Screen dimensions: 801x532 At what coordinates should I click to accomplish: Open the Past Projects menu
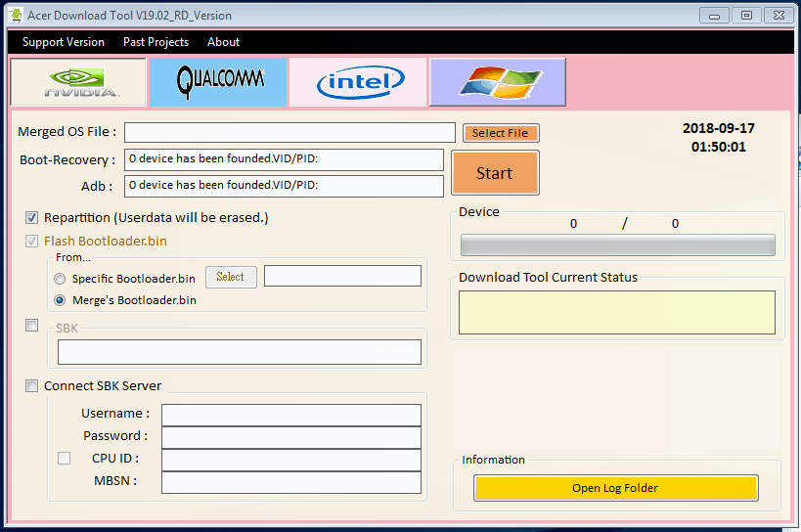click(x=156, y=42)
